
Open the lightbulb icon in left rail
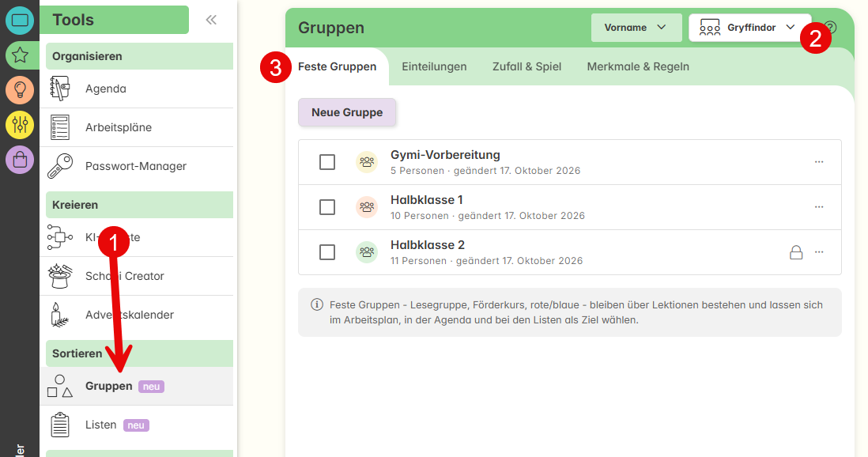tap(20, 90)
